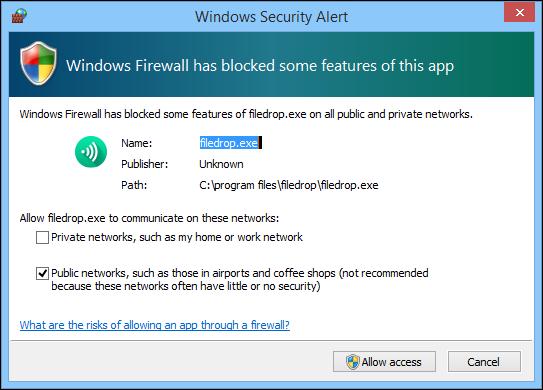Click the Public networks description label

coord(240,280)
